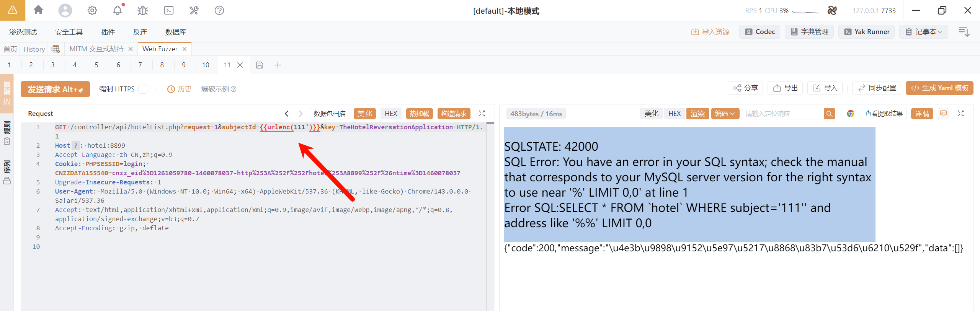The image size is (980, 311).
Task: Toggle the 渲染 render view in response
Action: coord(697,114)
